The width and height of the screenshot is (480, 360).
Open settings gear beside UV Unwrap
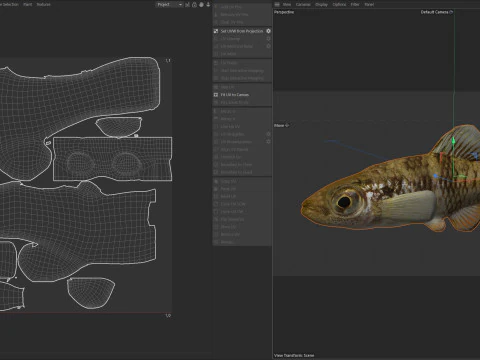point(268,39)
